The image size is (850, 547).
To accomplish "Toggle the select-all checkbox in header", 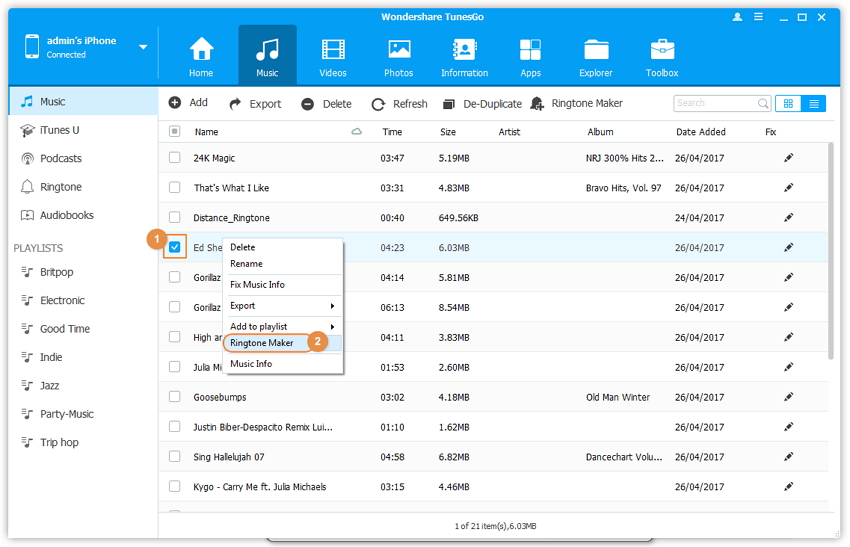I will (x=175, y=132).
